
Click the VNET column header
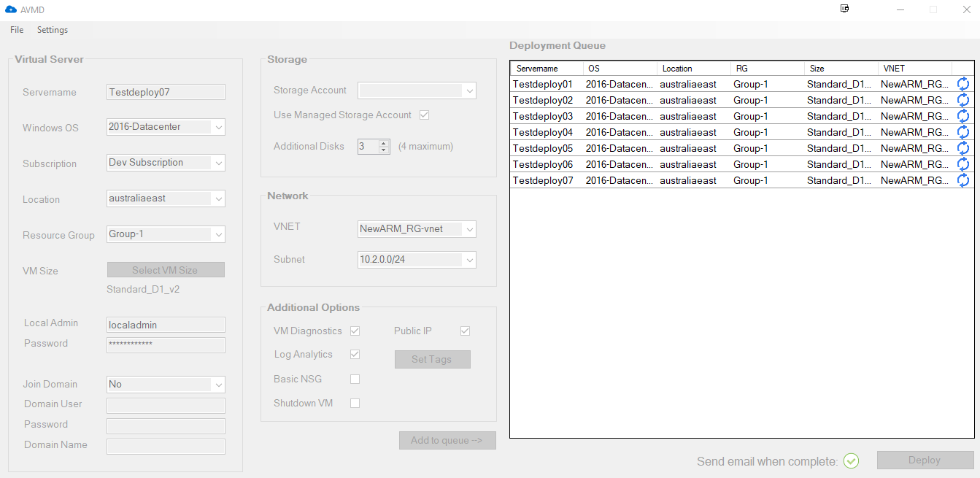(916, 68)
